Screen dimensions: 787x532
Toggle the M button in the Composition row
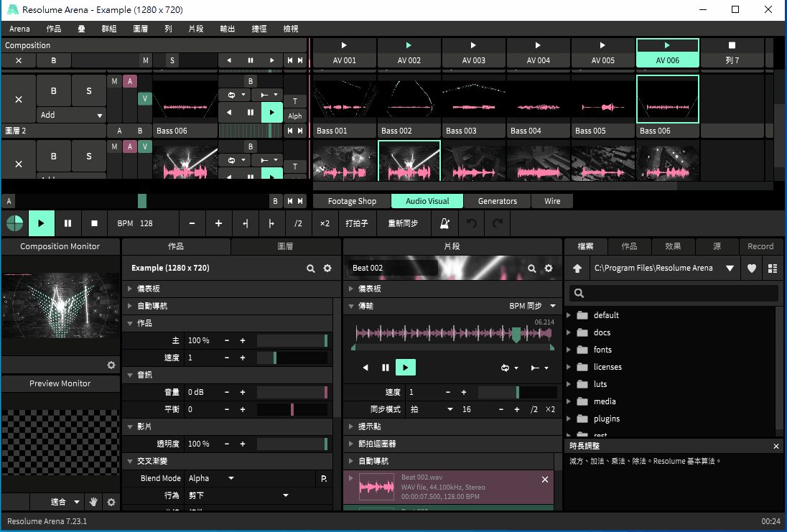(x=146, y=60)
